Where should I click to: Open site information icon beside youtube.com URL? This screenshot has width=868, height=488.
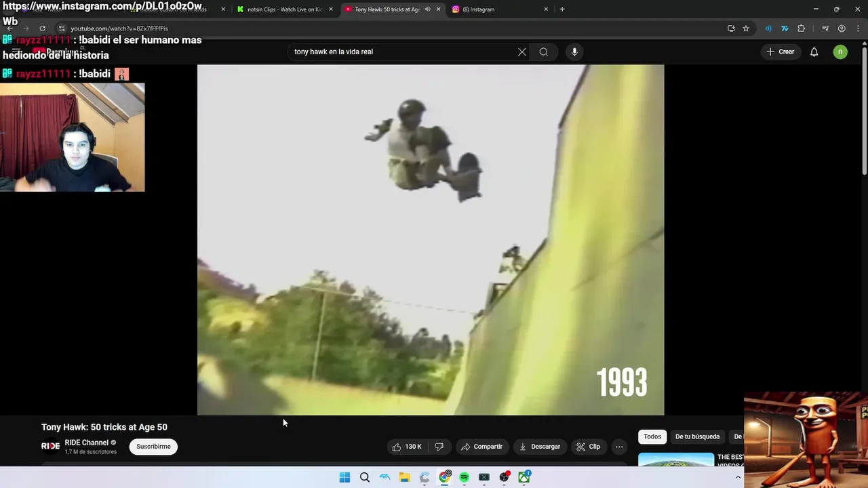click(x=62, y=28)
